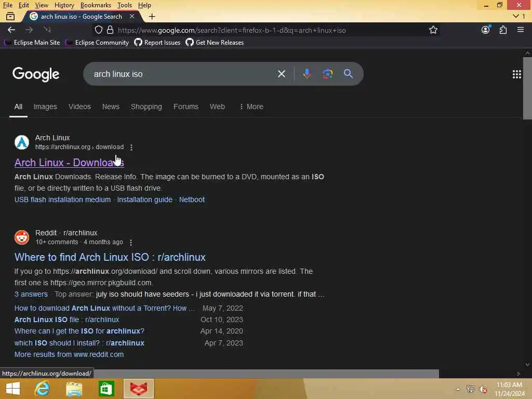Switch to the Videos results tab

coord(79,107)
